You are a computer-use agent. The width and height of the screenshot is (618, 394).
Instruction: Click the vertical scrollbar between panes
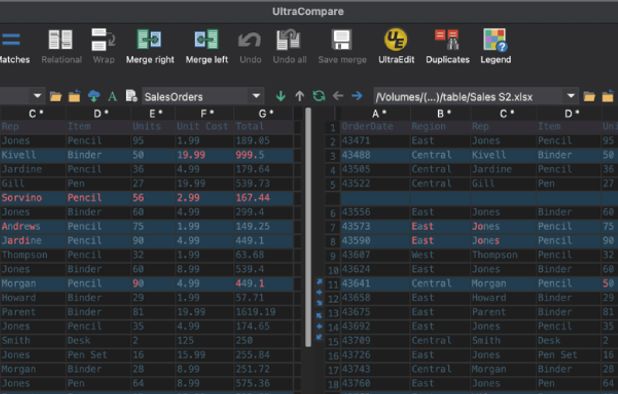tap(308, 227)
